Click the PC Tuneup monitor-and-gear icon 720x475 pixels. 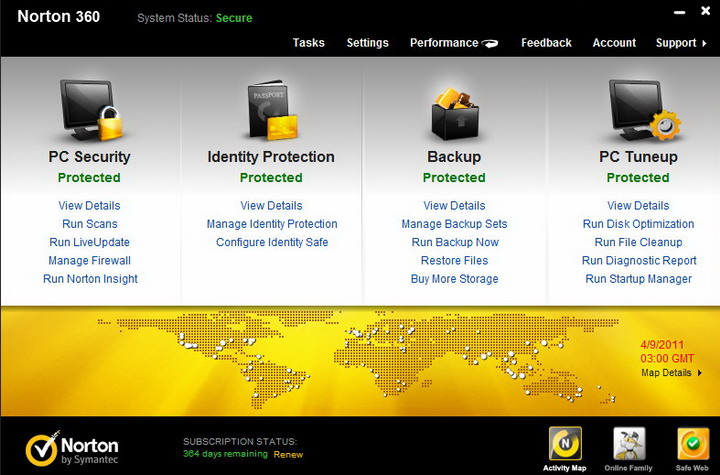[645, 110]
